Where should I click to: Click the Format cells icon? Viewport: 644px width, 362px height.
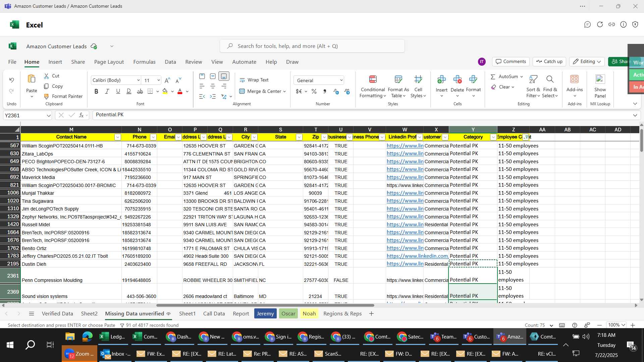coord(473,79)
